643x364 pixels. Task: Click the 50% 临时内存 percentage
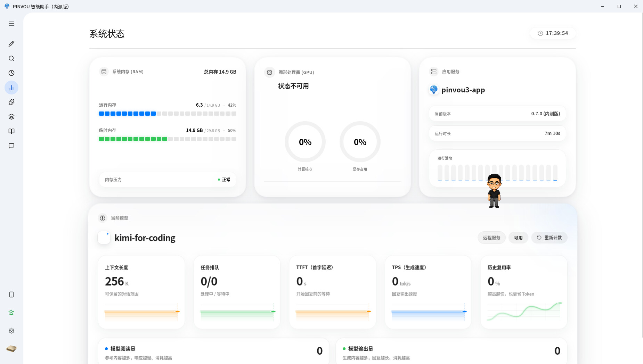(232, 131)
